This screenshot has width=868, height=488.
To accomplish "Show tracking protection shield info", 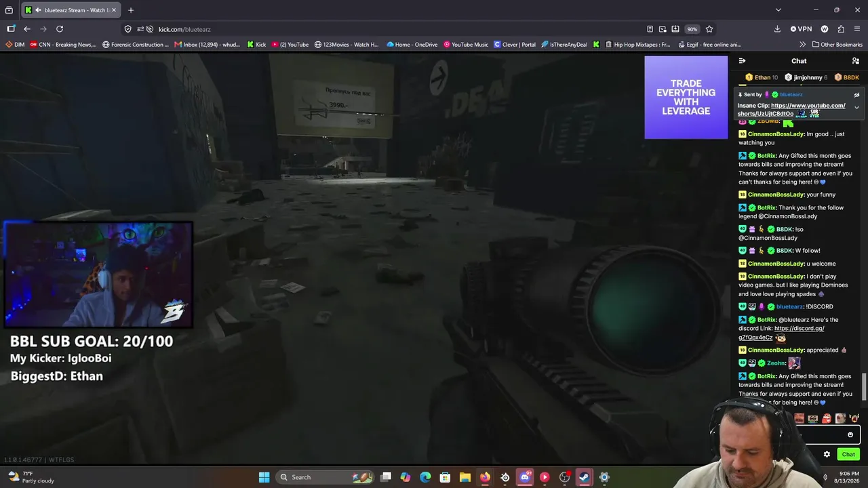I will pyautogui.click(x=127, y=29).
